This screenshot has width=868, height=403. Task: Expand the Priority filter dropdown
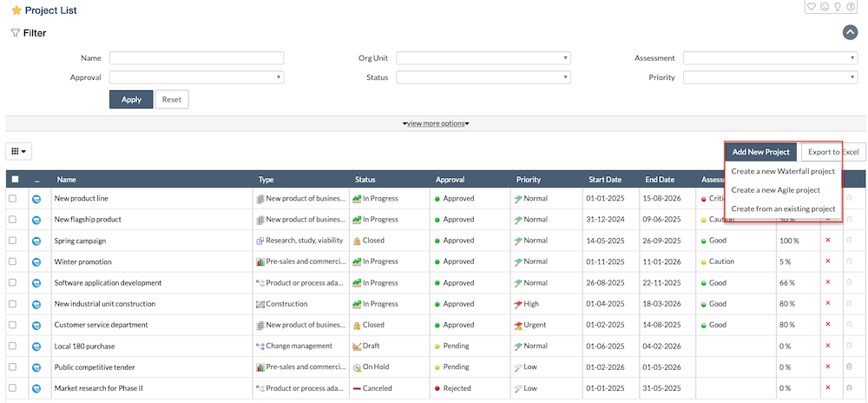pyautogui.click(x=770, y=77)
